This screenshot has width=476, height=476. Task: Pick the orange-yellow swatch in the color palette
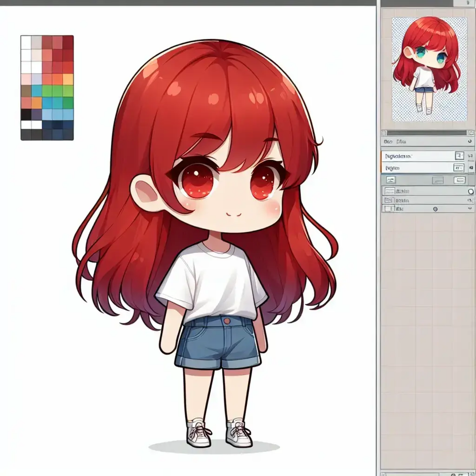click(68, 79)
